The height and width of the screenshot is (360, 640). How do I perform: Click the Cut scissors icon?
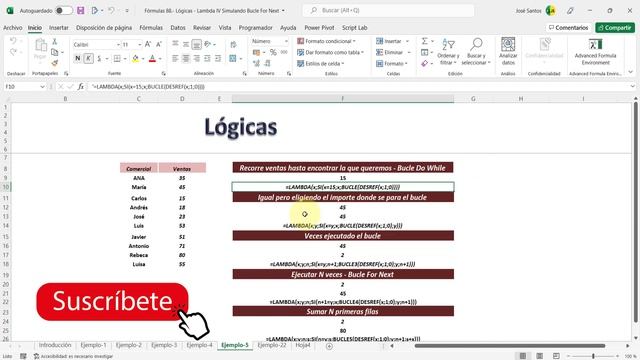pyautogui.click(x=55, y=42)
